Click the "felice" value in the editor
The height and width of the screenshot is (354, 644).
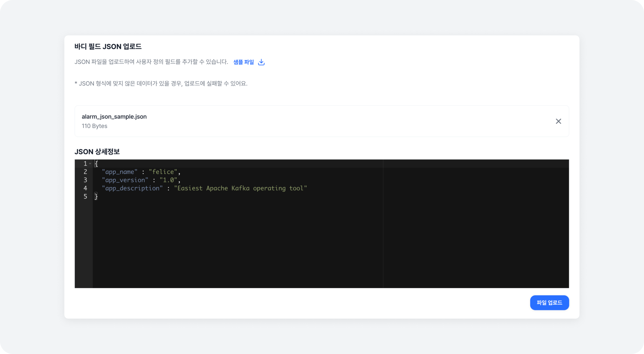(x=163, y=172)
